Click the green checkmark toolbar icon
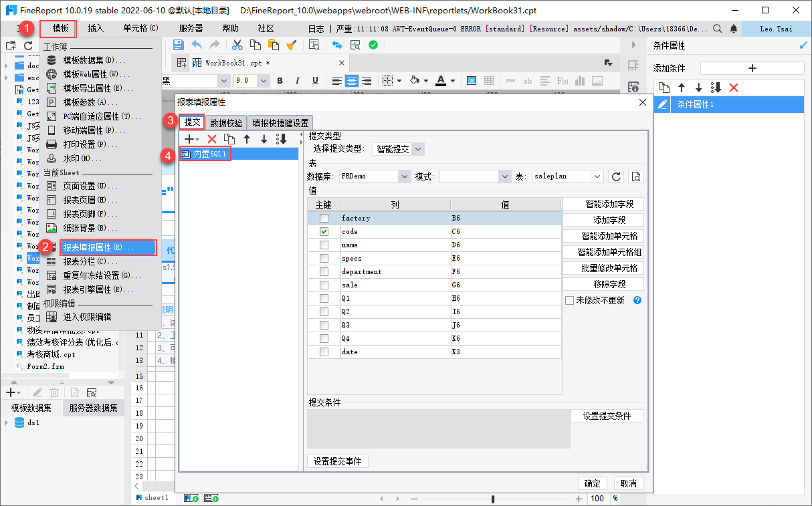Image resolution: width=812 pixels, height=506 pixels. point(373,45)
